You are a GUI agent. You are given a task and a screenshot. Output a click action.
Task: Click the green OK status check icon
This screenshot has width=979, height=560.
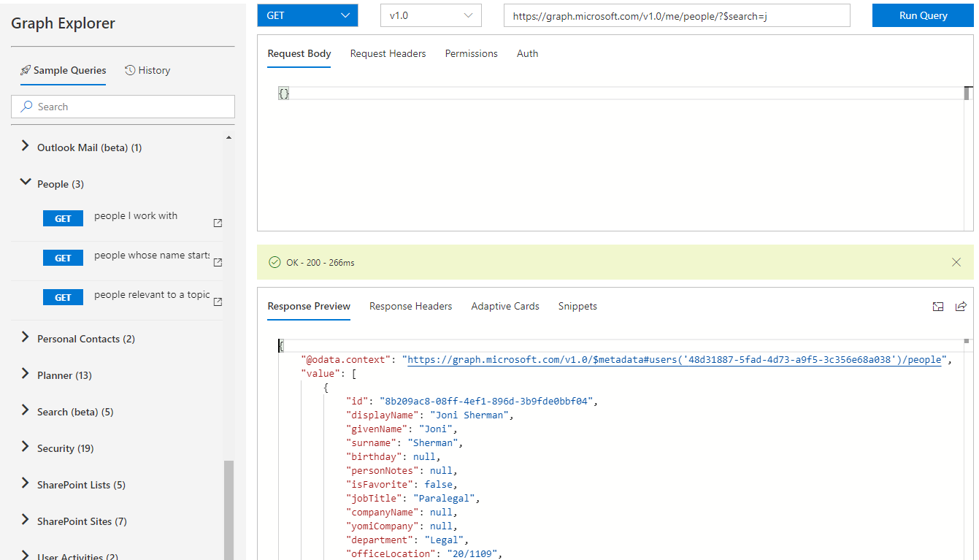[274, 262]
